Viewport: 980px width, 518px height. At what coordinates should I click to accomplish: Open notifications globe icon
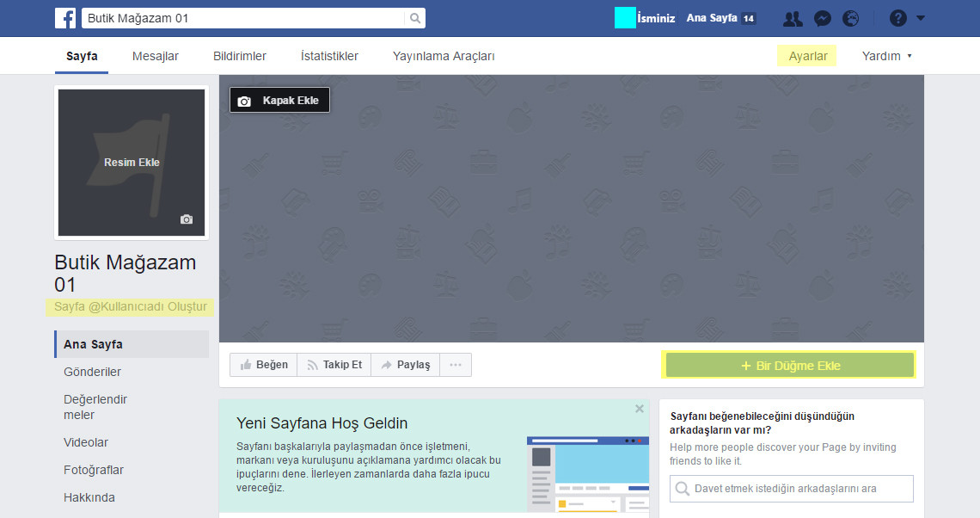click(851, 19)
